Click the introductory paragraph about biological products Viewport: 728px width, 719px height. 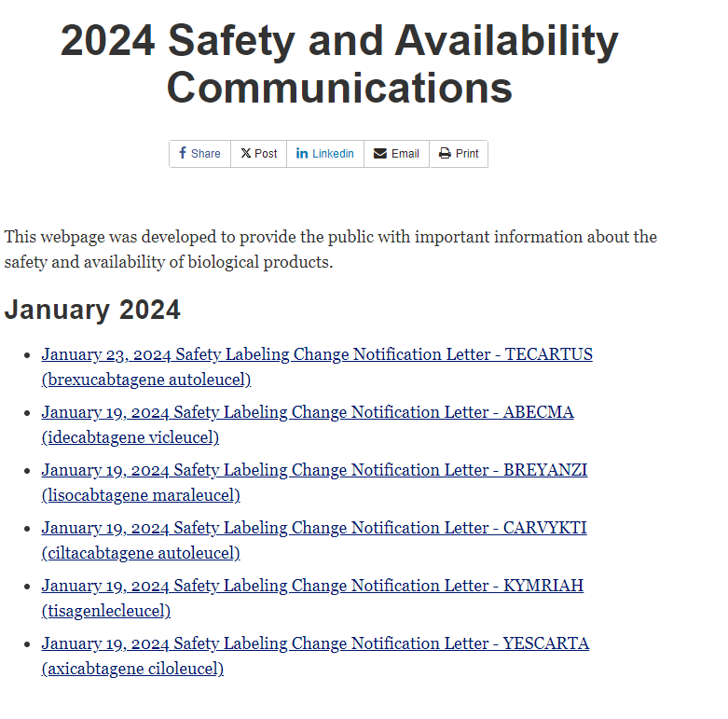[331, 249]
